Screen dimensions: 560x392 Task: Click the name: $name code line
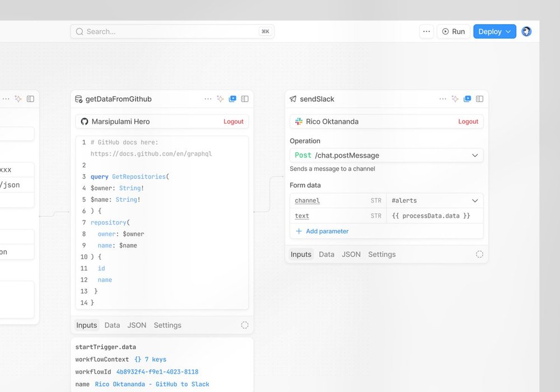coord(117,245)
